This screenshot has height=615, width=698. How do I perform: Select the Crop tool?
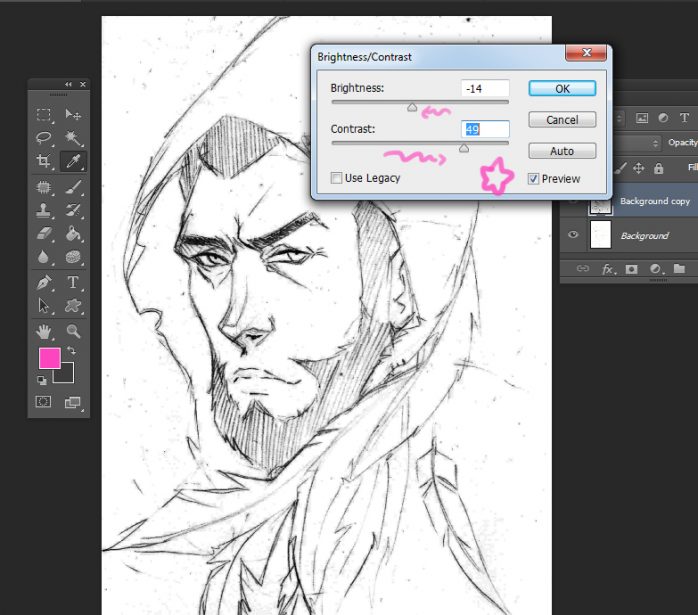tap(44, 161)
